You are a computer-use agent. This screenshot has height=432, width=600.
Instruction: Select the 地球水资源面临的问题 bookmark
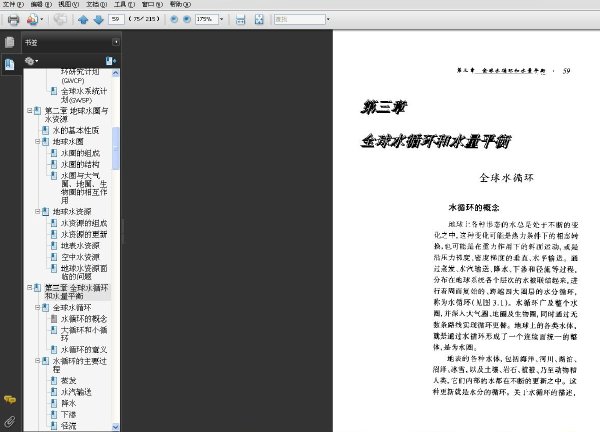click(84, 272)
